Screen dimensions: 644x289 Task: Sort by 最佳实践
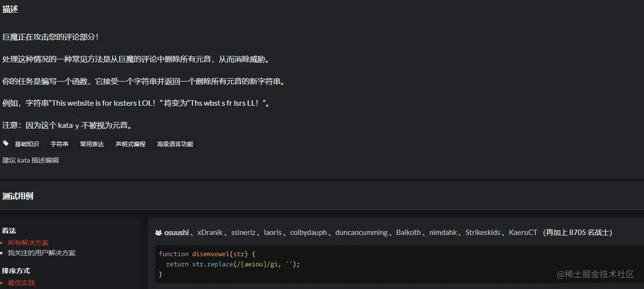click(x=21, y=283)
